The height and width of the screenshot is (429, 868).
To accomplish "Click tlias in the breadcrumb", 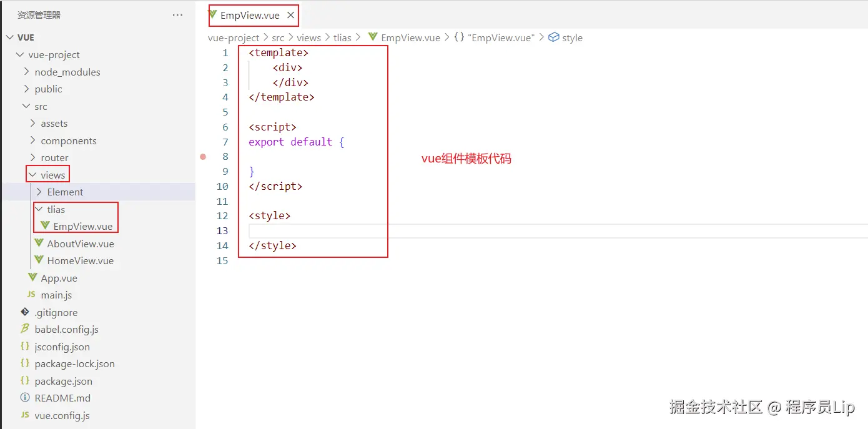I will pyautogui.click(x=342, y=37).
